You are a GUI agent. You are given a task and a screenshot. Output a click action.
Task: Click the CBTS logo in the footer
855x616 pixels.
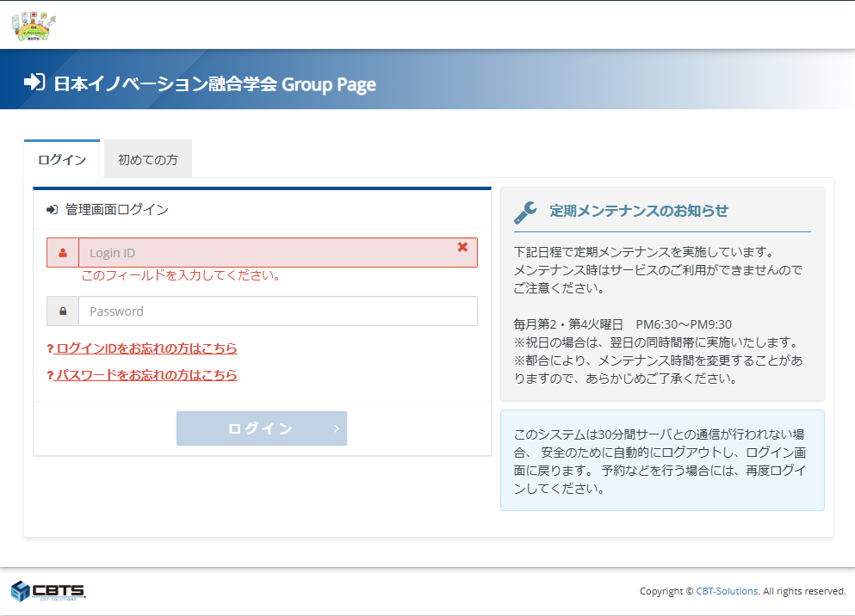point(48,591)
